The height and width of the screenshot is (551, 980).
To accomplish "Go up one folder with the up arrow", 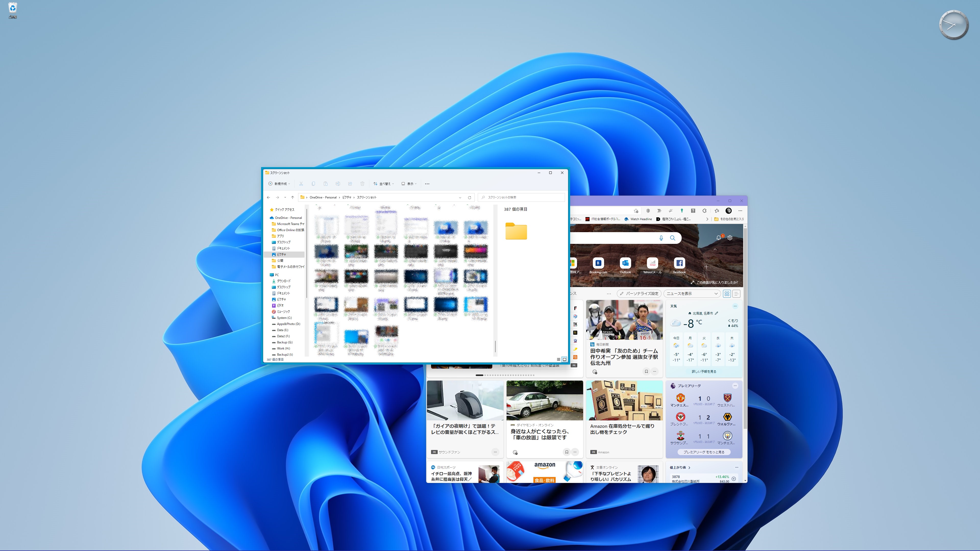I will point(292,197).
